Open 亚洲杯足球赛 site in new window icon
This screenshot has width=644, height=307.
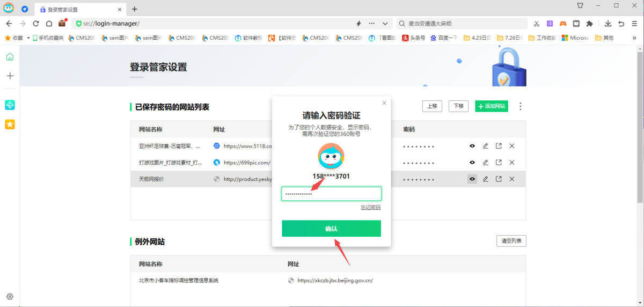pos(499,146)
